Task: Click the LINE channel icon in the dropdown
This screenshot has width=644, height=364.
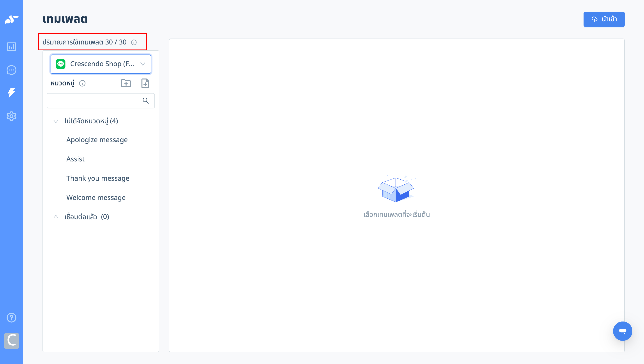Action: pyautogui.click(x=60, y=64)
